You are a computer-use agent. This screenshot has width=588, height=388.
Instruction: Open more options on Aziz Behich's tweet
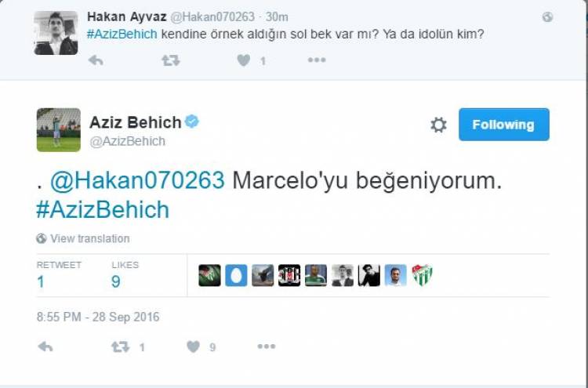[x=267, y=346]
